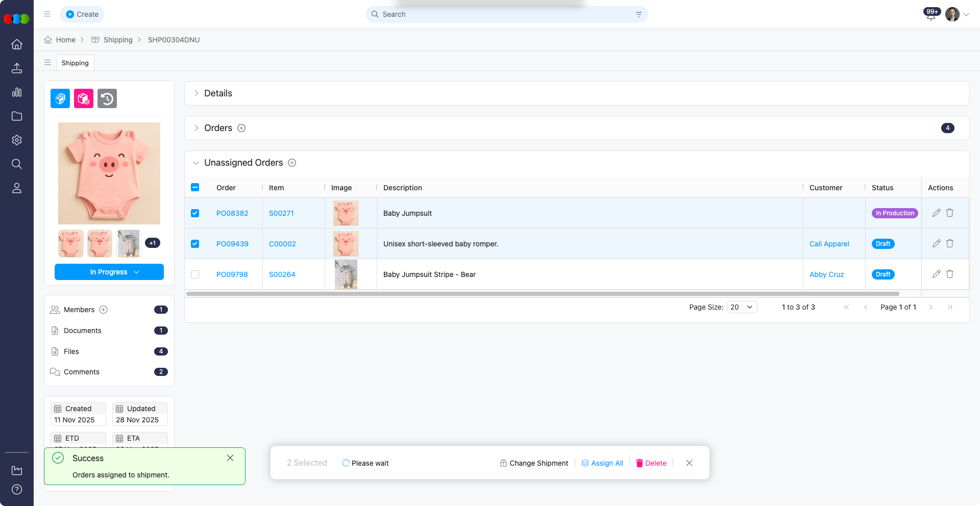Click the edit pencil for order PO08382
Viewport: 980px width, 506px height.
936,213
